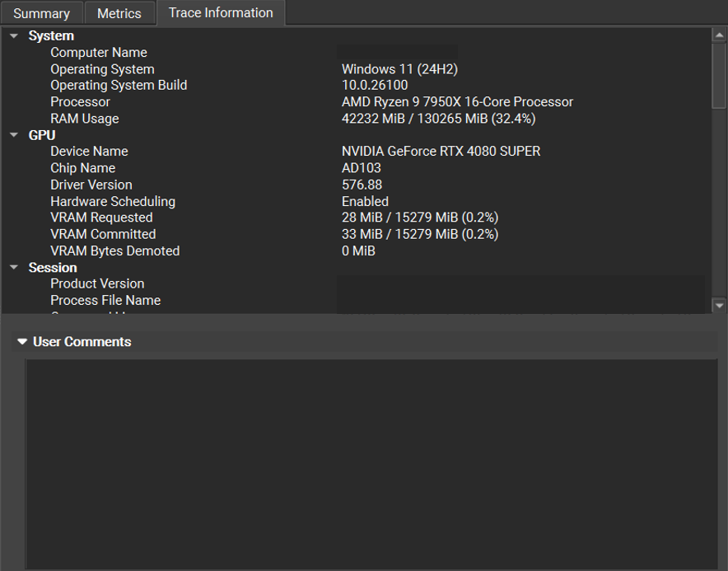Select the RAM Usage row

click(84, 118)
